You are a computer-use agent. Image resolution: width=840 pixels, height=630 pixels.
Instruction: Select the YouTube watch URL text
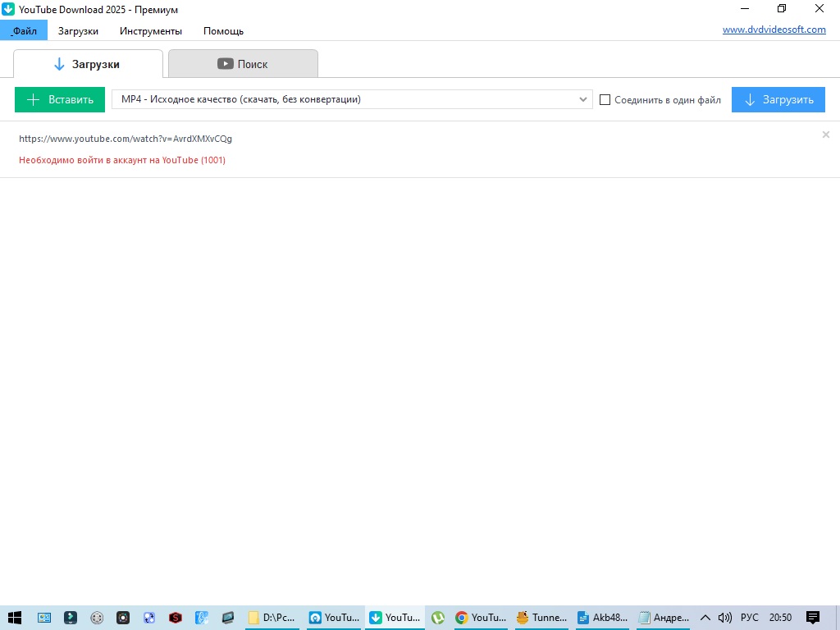pyautogui.click(x=126, y=139)
